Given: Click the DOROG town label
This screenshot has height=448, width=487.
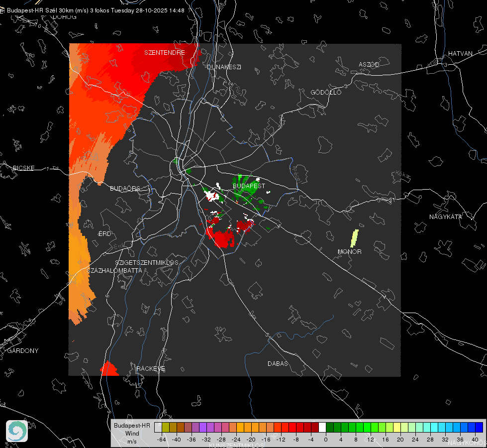Looking at the screenshot, I should coord(65,17).
